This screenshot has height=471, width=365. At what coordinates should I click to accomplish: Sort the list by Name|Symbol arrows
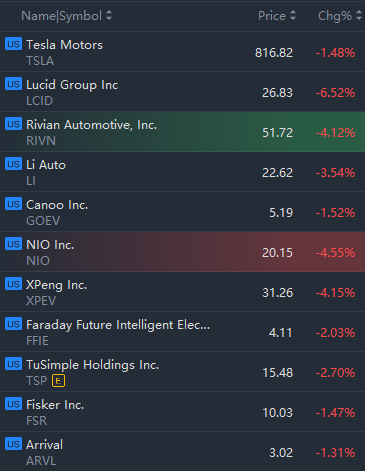[109, 16]
